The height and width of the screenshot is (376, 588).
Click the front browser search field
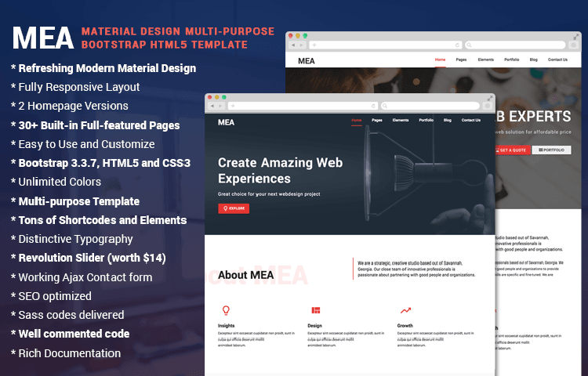(430, 106)
